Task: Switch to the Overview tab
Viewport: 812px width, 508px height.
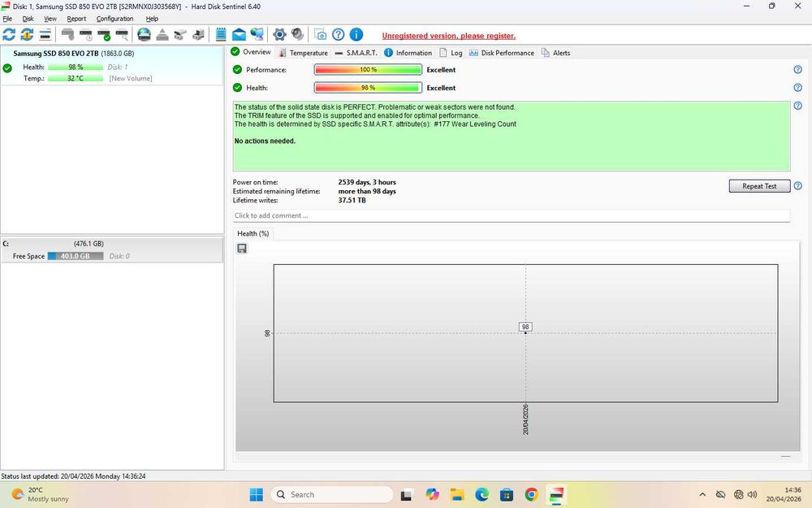Action: (x=251, y=52)
